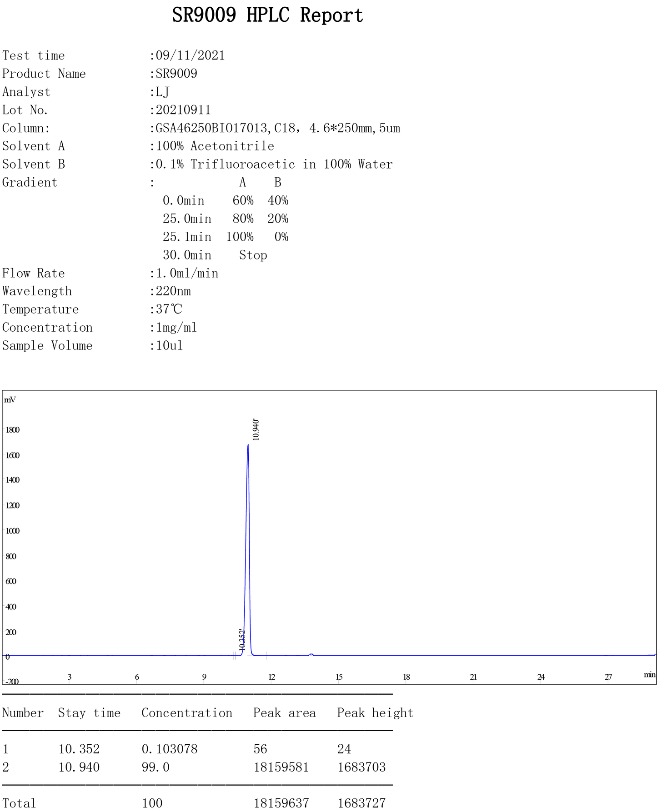Click the Product Name value SR9009
Image resolution: width=657 pixels, height=812 pixels.
pyautogui.click(x=176, y=74)
